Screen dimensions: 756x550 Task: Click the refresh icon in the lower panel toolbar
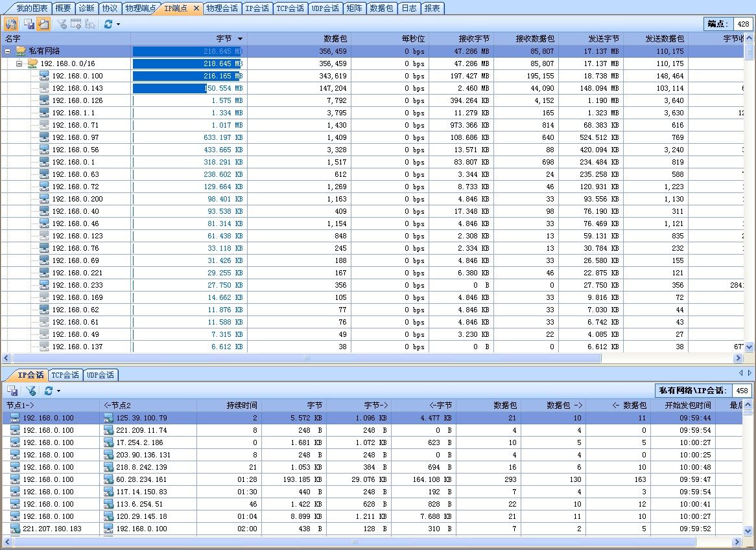[x=48, y=391]
